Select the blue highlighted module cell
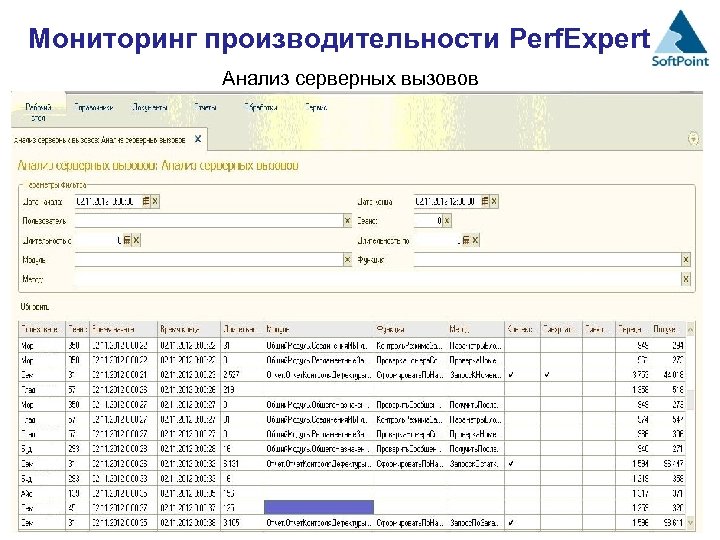 [x=319, y=507]
